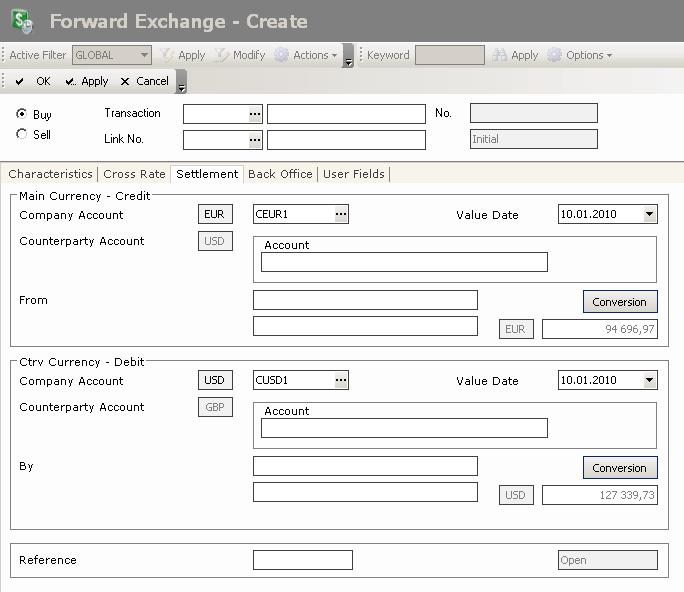Click the Keyword Apply binoculars icon
This screenshot has width=684, height=592.
click(499, 55)
